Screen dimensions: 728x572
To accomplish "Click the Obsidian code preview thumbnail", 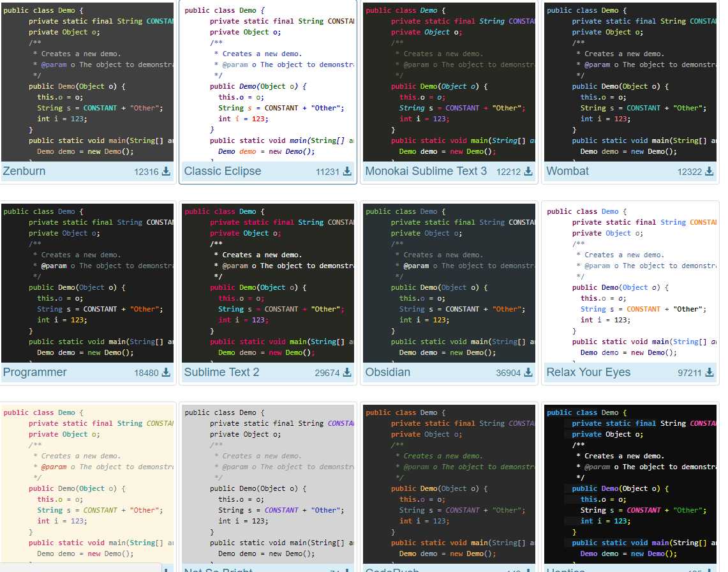I will click(449, 283).
